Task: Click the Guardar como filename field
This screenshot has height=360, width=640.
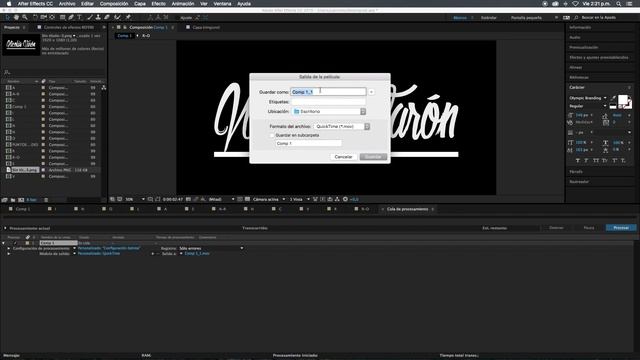Action: pyautogui.click(x=328, y=92)
